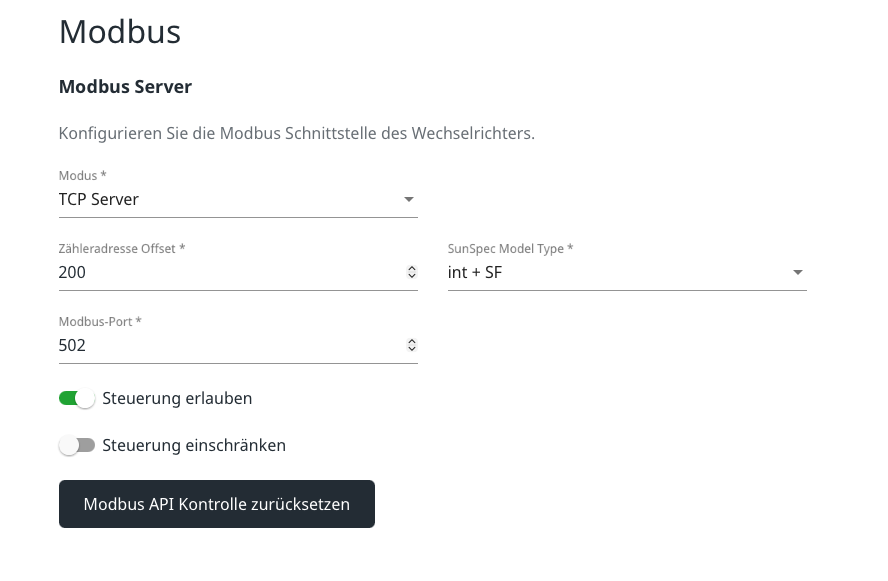Screen dimensions: 888x581
Task: Click the "Zähleradresse Offset *" field label
Action: pos(122,248)
